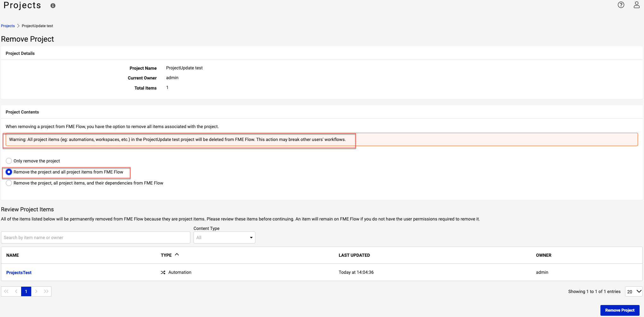The height and width of the screenshot is (317, 644).
Task: Sort by the LAST UPDATED column header
Action: tap(354, 255)
